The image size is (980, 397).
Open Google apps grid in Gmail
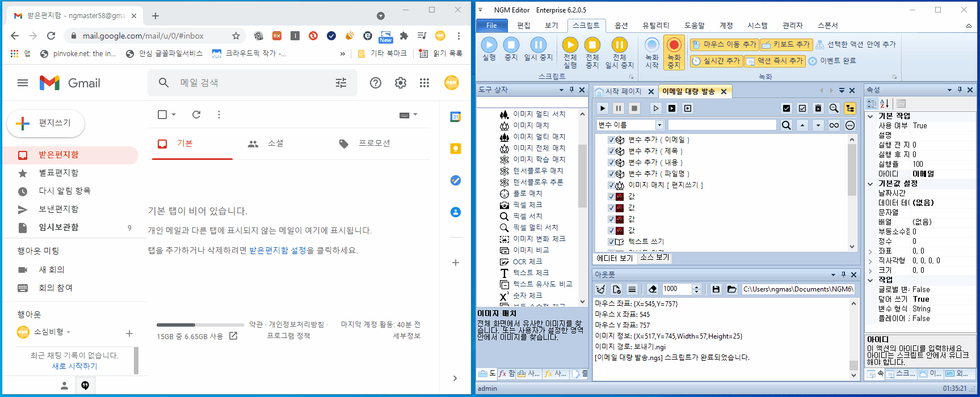pos(424,83)
